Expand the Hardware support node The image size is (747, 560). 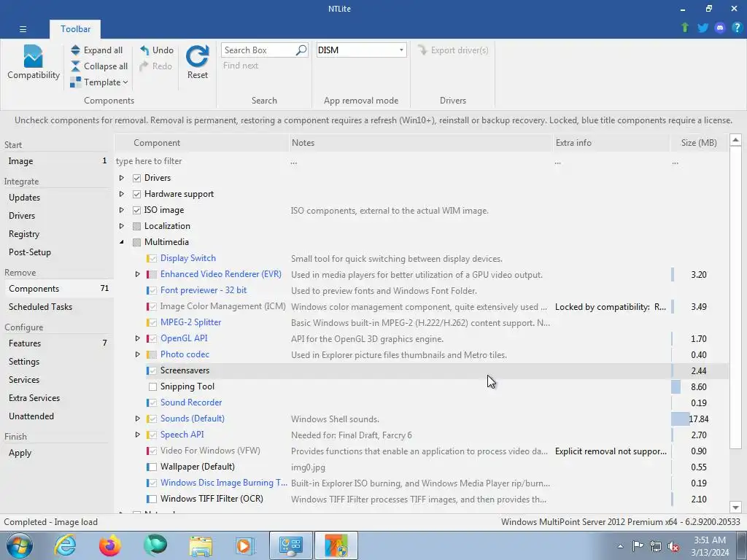tap(122, 194)
